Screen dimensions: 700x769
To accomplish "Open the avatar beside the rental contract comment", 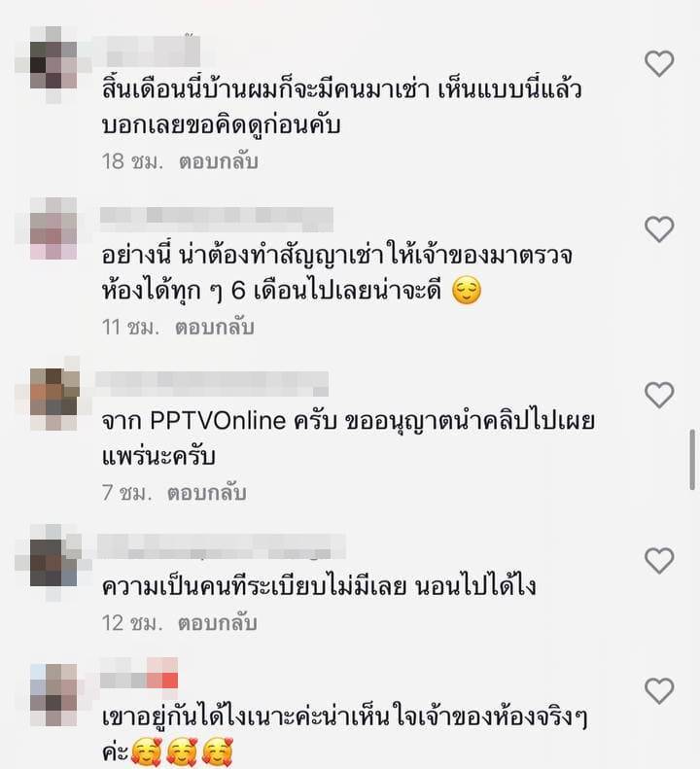I will [52, 228].
